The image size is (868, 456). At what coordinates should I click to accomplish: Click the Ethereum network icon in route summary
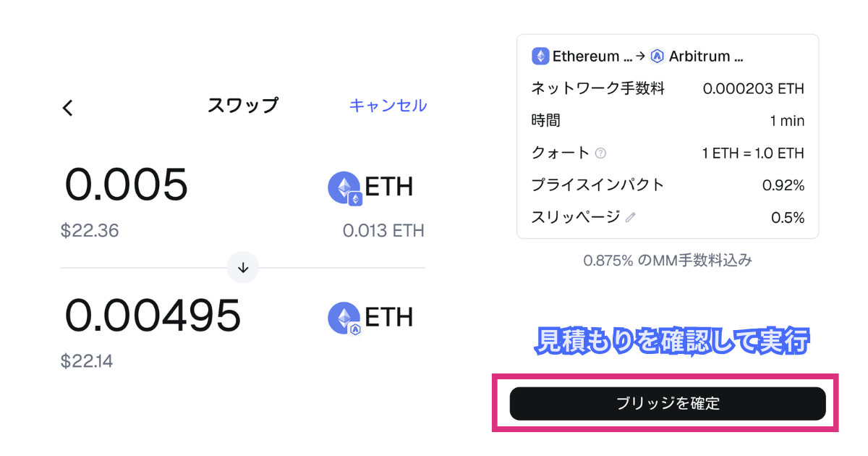[x=540, y=56]
